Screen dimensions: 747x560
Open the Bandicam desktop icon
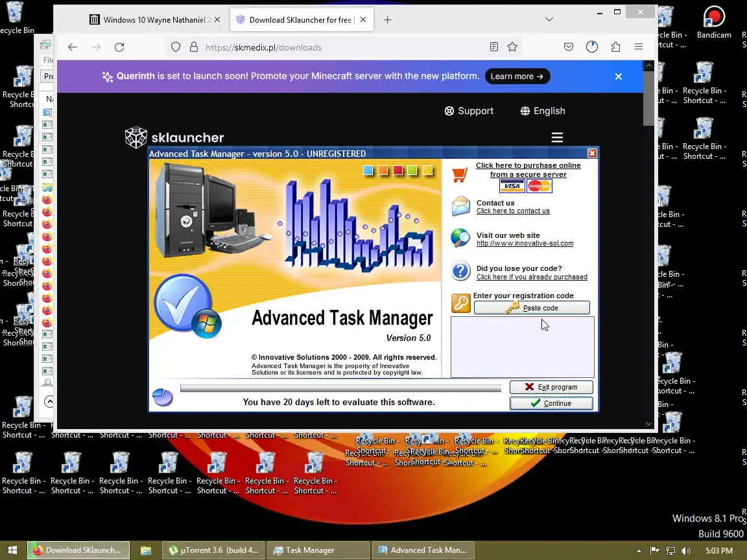tap(714, 22)
